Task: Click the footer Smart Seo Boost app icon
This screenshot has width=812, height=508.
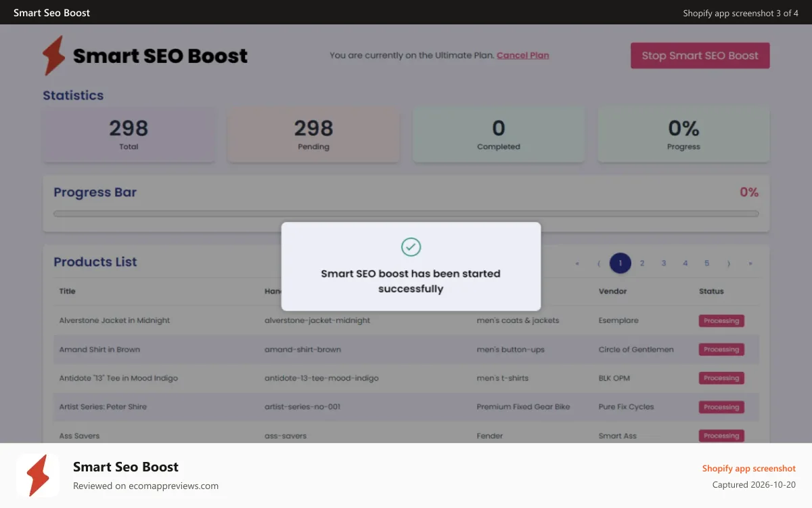Action: (x=38, y=475)
